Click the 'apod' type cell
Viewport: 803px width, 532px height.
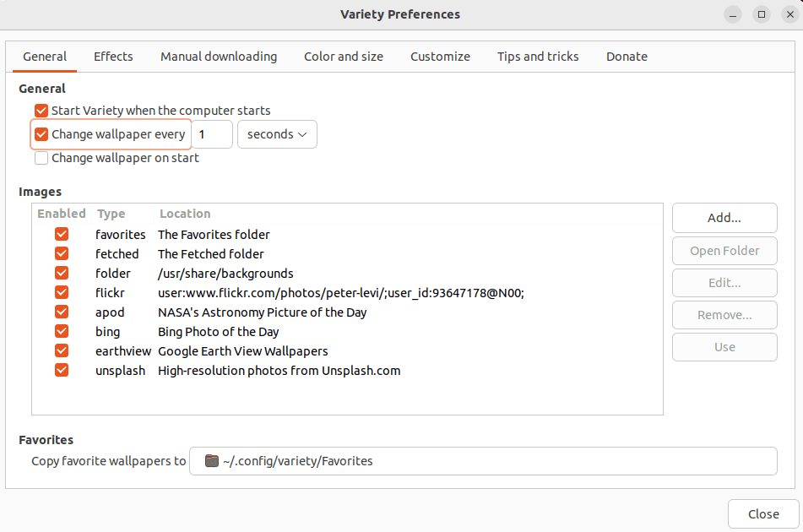click(110, 312)
